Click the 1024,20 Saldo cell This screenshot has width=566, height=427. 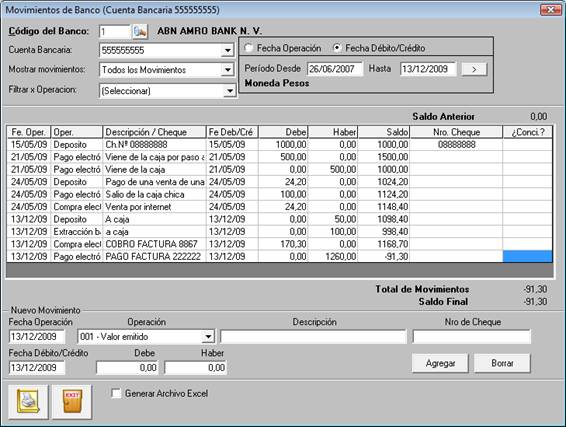point(384,182)
